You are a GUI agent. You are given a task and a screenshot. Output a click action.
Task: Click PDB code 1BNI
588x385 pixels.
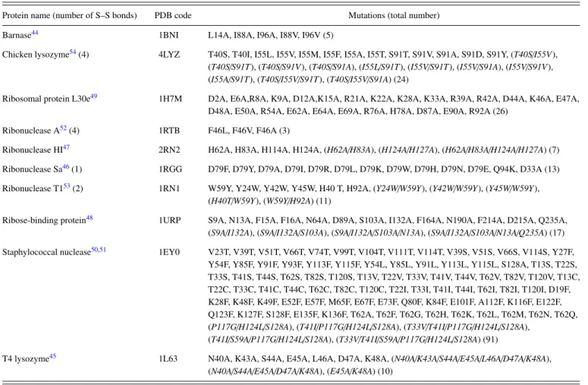[x=168, y=35]
